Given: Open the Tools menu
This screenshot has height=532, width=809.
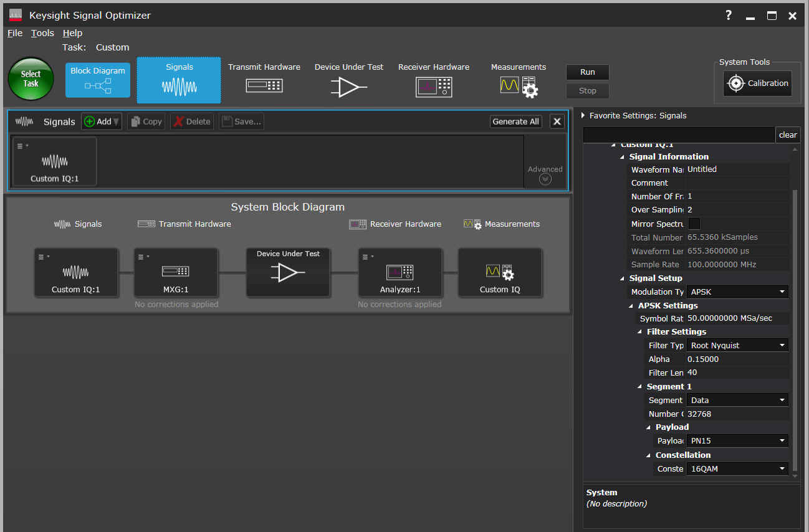Looking at the screenshot, I should point(42,33).
